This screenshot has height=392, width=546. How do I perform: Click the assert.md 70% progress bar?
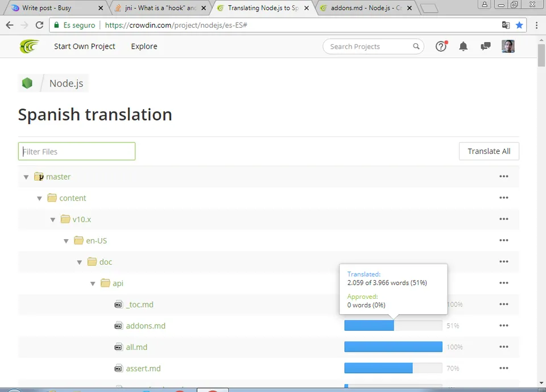(x=393, y=368)
